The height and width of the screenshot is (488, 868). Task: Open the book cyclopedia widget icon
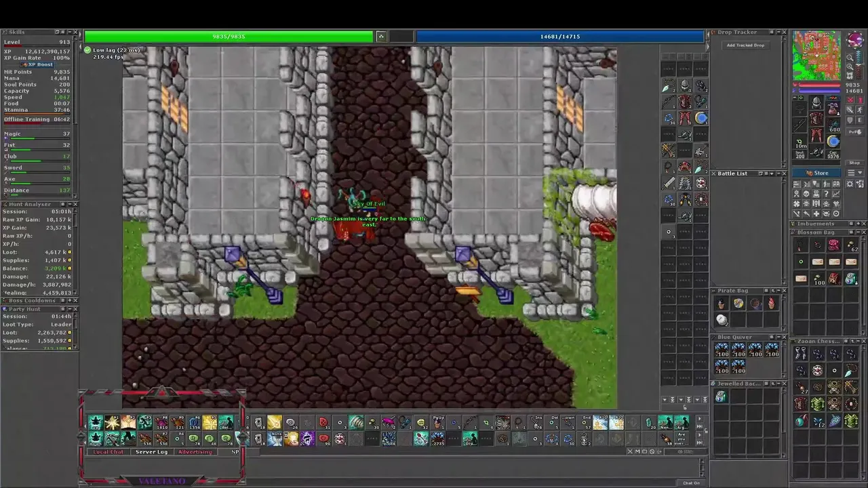[x=836, y=184]
